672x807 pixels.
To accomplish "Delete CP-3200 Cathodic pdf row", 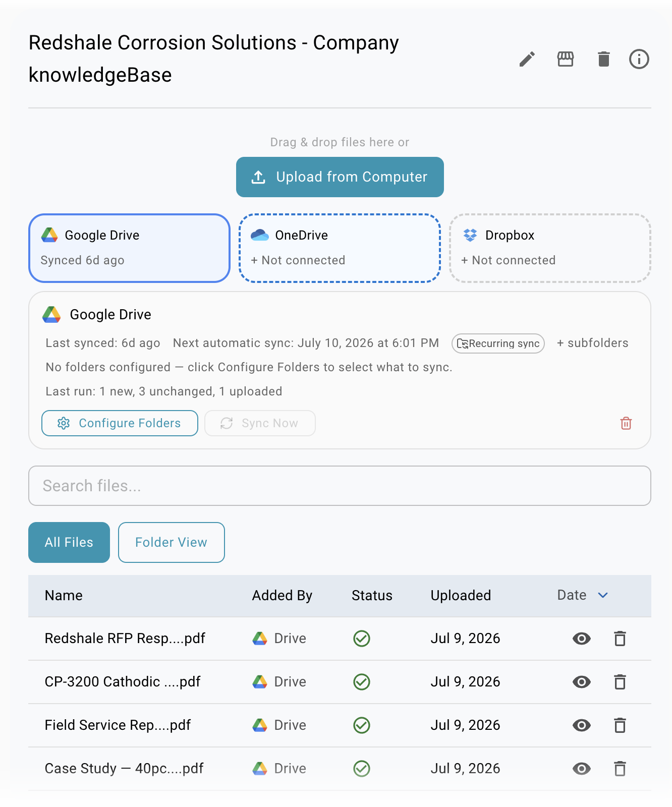I will click(620, 682).
